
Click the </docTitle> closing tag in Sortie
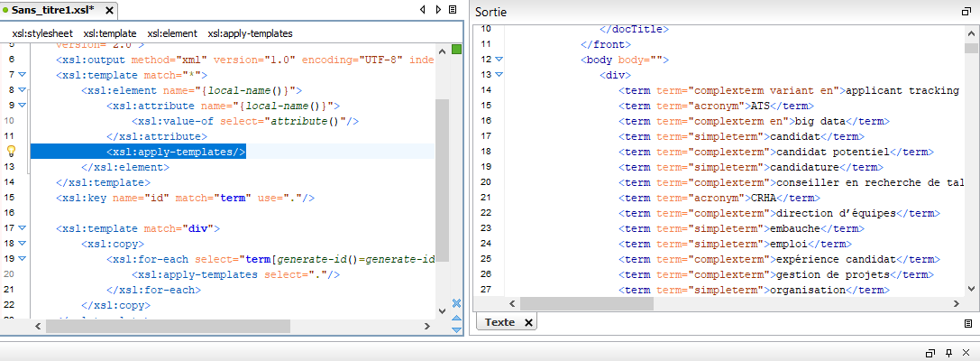[635, 29]
